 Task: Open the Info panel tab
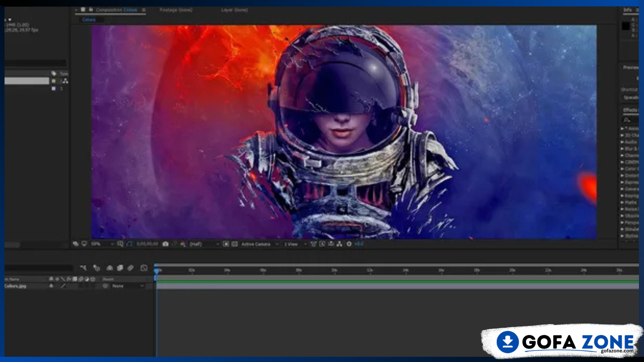click(628, 10)
